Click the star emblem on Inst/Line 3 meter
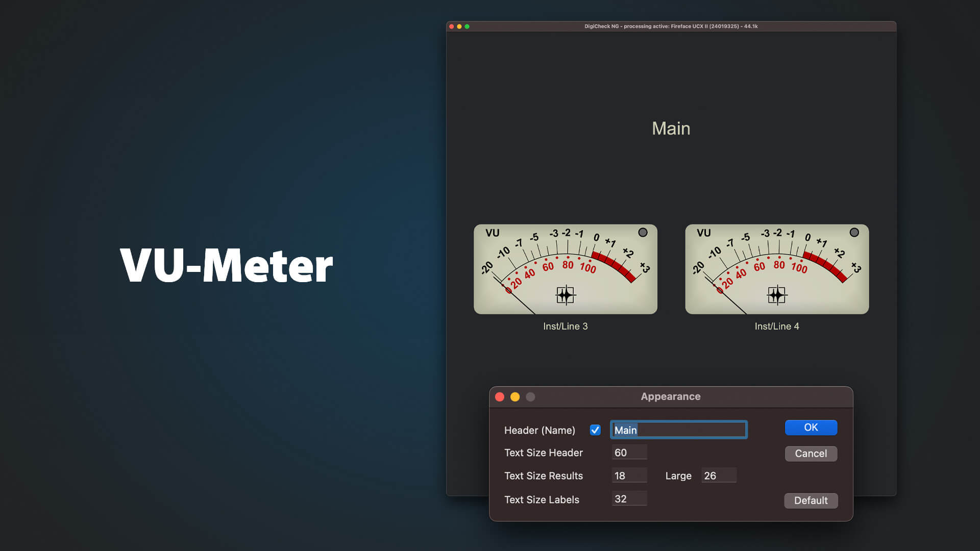 click(x=566, y=295)
